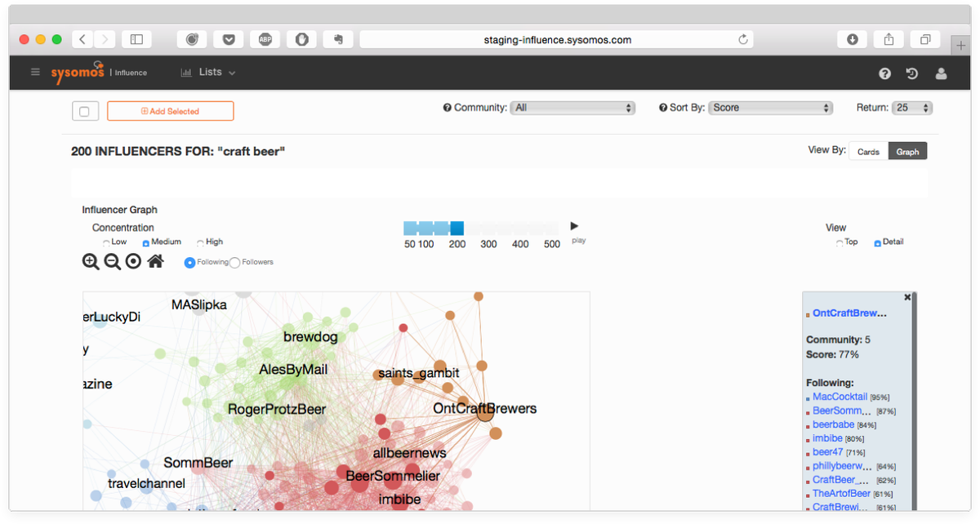Viewport: 980px width, 524px height.
Task: Open the Safari share menu
Action: (889, 39)
